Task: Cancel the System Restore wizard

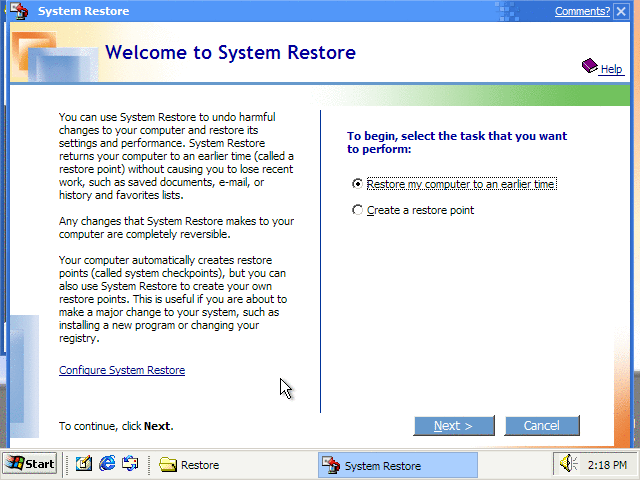Action: tap(542, 426)
